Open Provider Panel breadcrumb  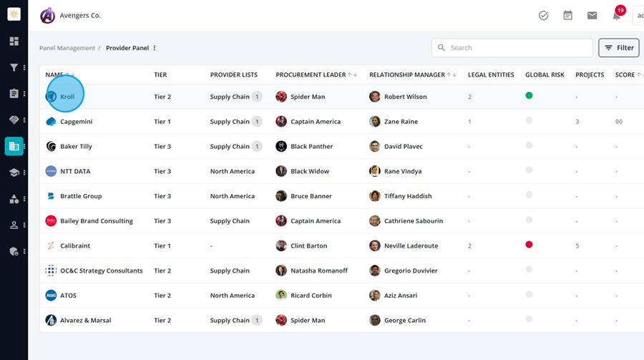[x=127, y=48]
